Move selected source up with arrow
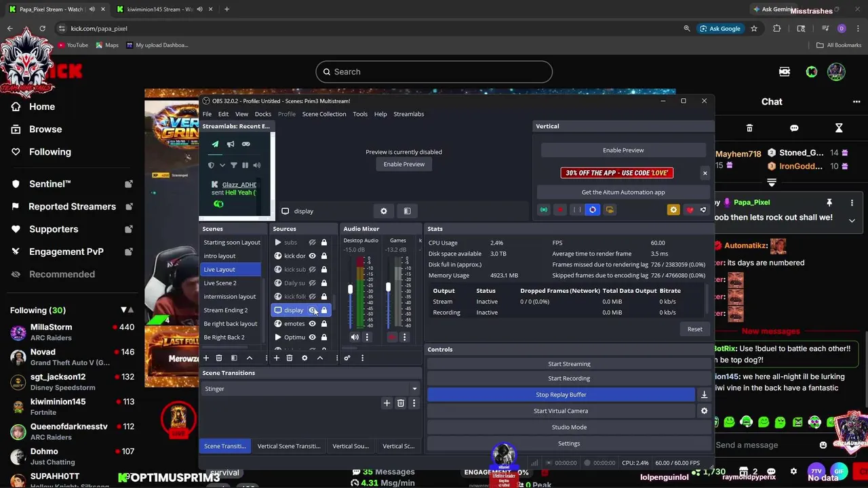 [319, 358]
